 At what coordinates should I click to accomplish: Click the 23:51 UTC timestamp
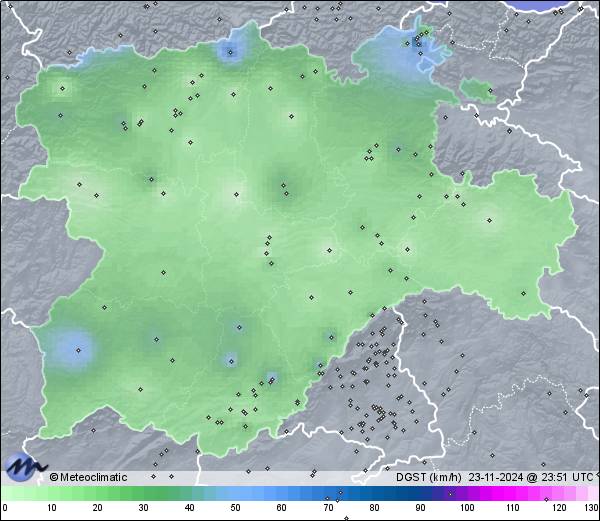[x=562, y=477]
